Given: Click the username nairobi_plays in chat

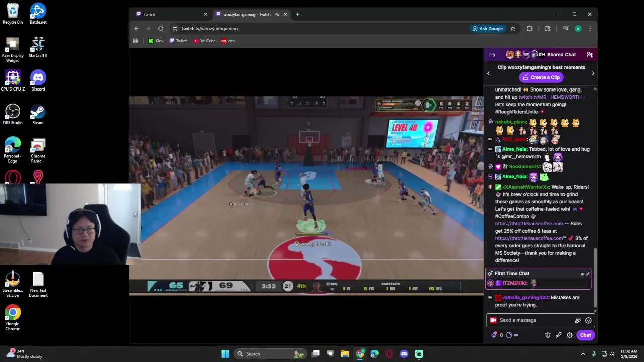Looking at the screenshot, I should click(x=510, y=122).
